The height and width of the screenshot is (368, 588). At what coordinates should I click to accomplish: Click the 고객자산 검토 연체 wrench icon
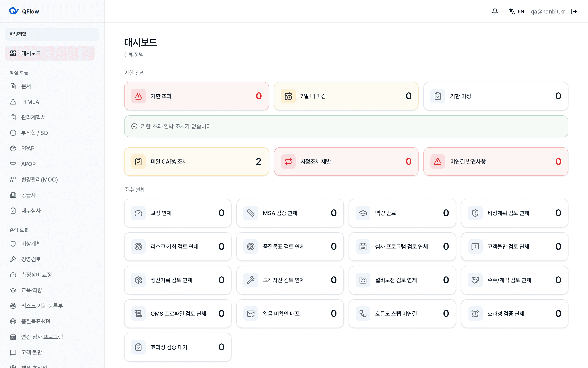click(x=251, y=280)
